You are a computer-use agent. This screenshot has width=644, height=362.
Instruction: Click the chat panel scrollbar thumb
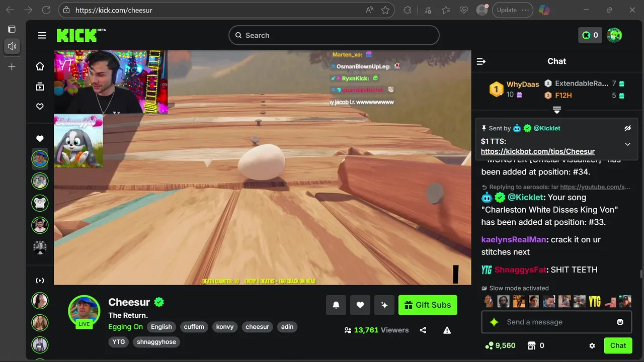(641, 274)
